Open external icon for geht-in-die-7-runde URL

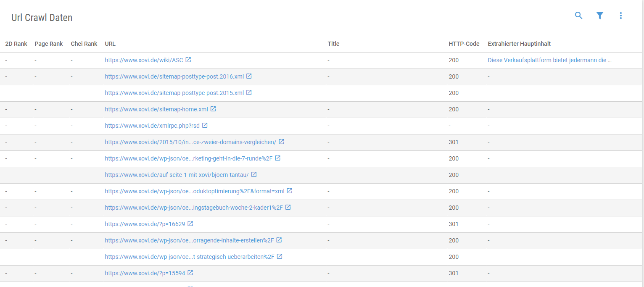[x=278, y=158]
